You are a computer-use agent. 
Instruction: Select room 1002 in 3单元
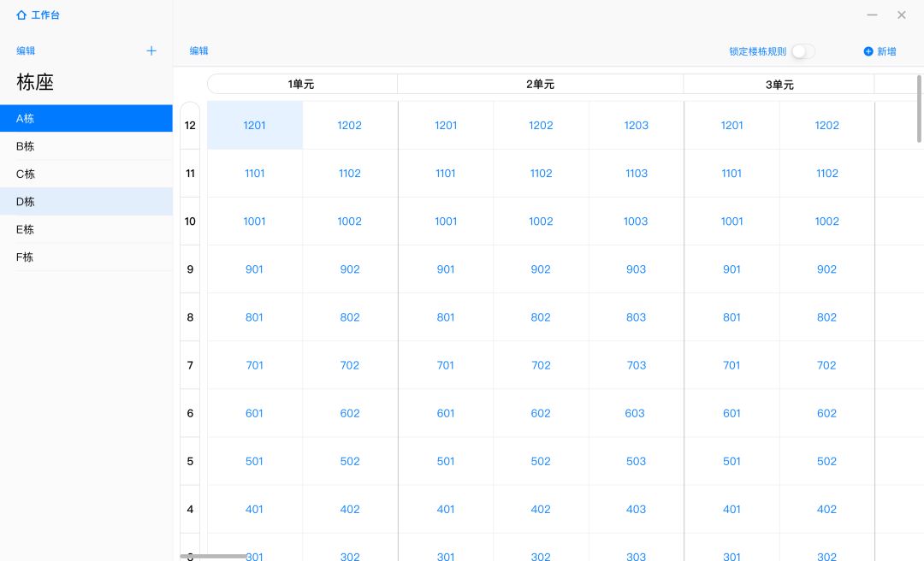tap(826, 221)
